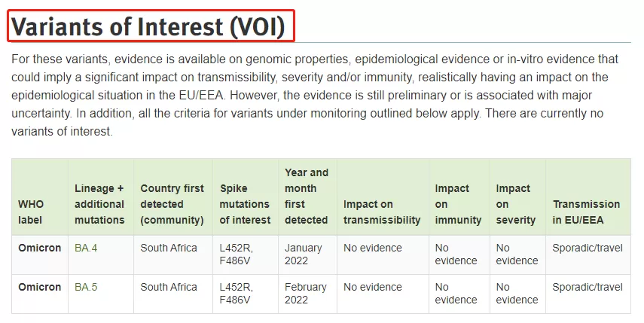The image size is (644, 323).
Task: Click South Africa cell in BA.4 row
Action: (169, 248)
